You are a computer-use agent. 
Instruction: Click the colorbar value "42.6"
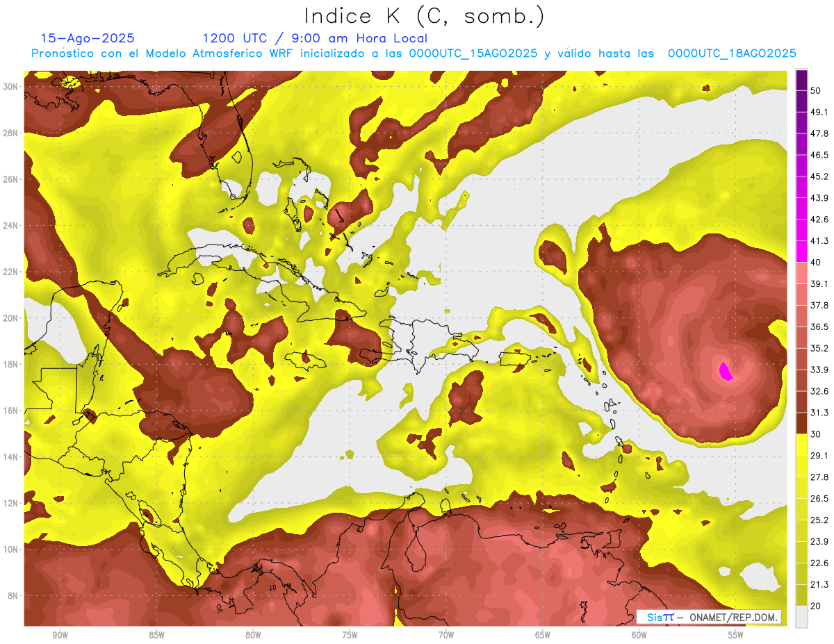[819, 220]
